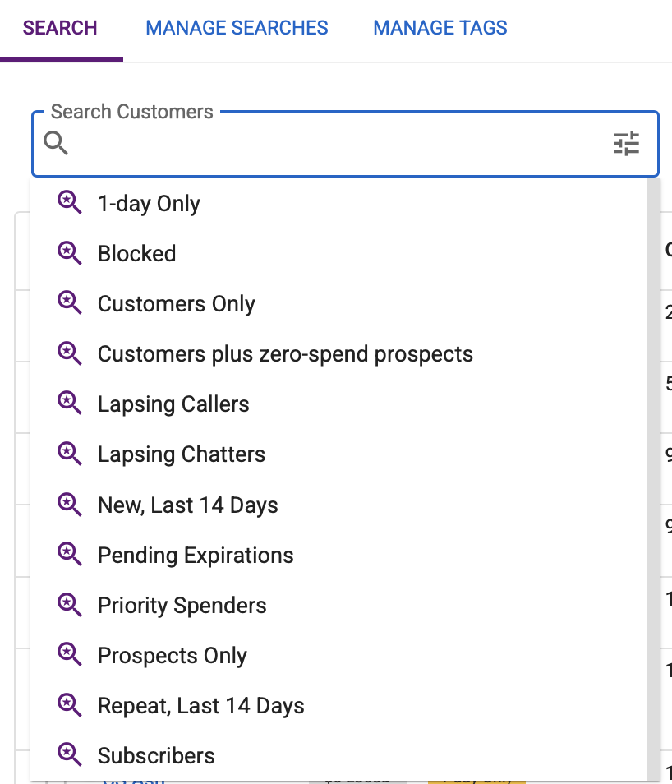Click saved-search icon beside 1-day Only
The image size is (672, 784).
pyautogui.click(x=69, y=202)
